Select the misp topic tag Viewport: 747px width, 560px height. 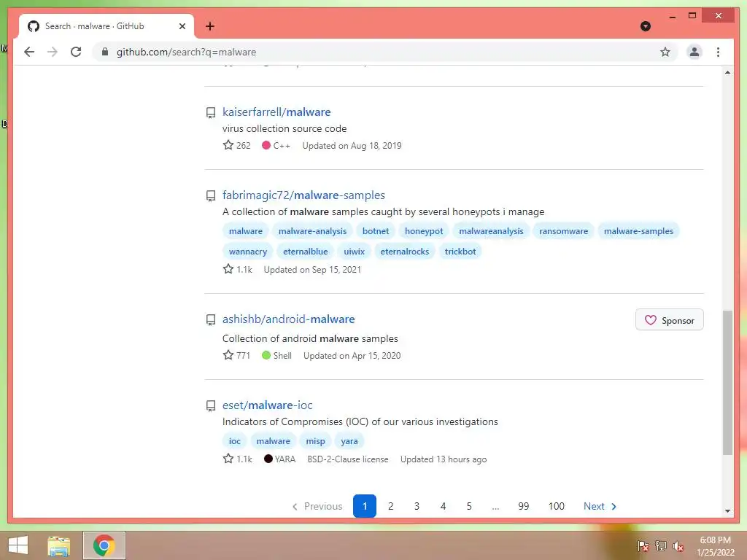pyautogui.click(x=315, y=441)
